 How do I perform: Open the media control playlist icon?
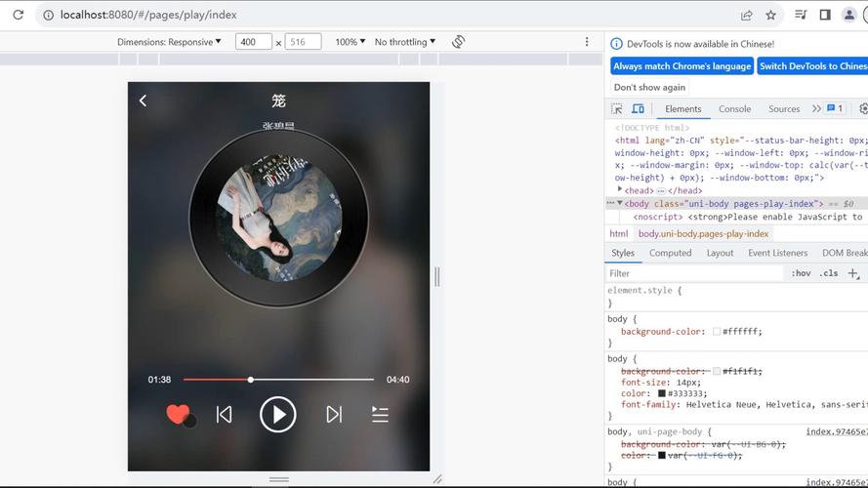(x=801, y=15)
